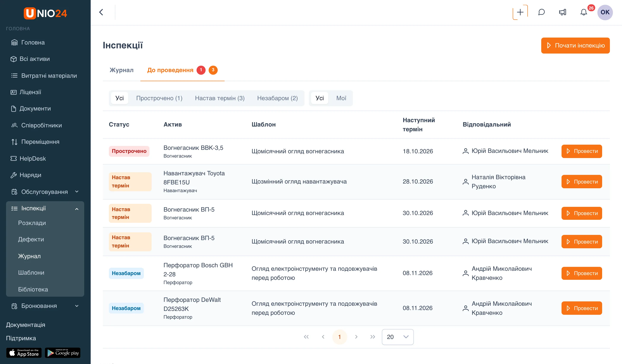Open Розклади under Інспекції
Viewport: 622px width, 364px height.
coord(32,223)
